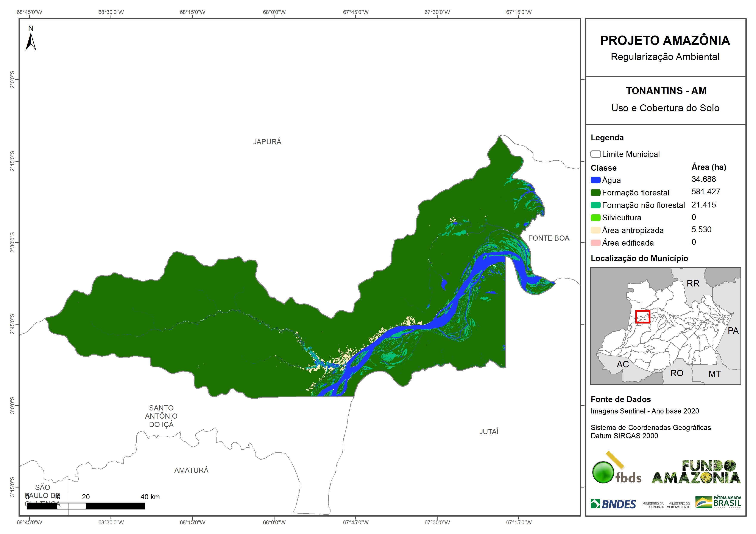The height and width of the screenshot is (534, 756).
Task: Click the beige Área antropizada swatch
Action: [x=595, y=230]
